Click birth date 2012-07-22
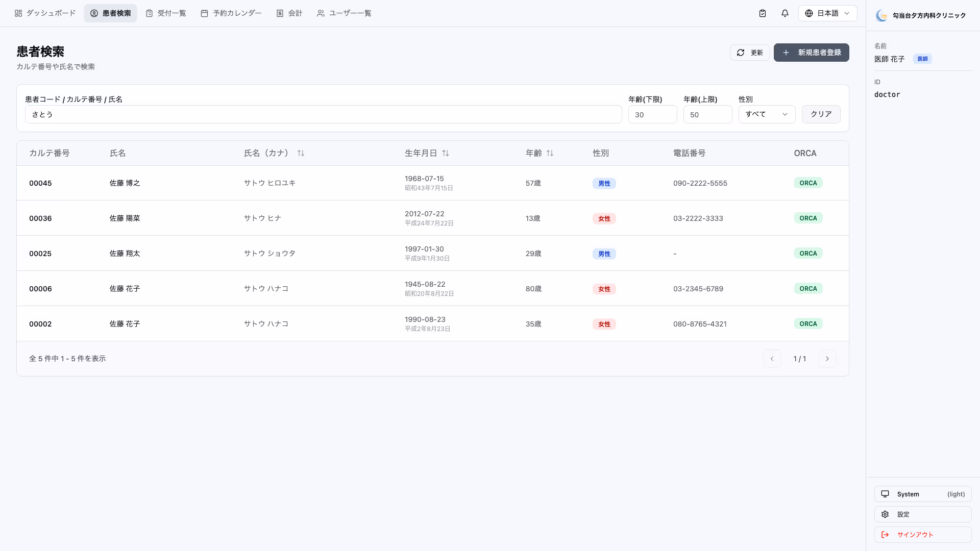Viewport: 980px width, 551px height. [425, 214]
